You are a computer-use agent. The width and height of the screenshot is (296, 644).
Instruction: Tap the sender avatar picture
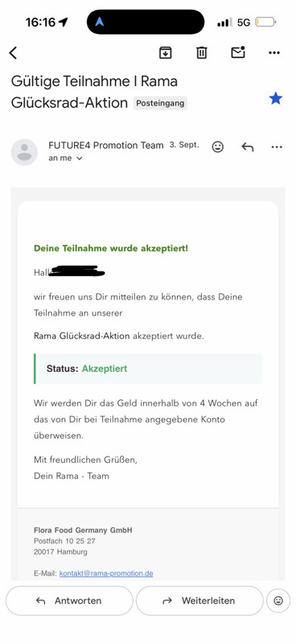(24, 152)
